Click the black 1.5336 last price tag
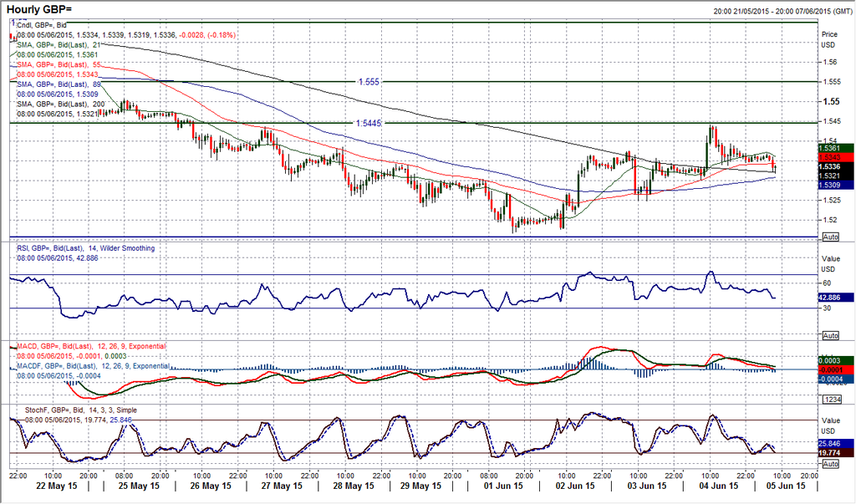Image resolution: width=856 pixels, height=504 pixels. point(835,167)
